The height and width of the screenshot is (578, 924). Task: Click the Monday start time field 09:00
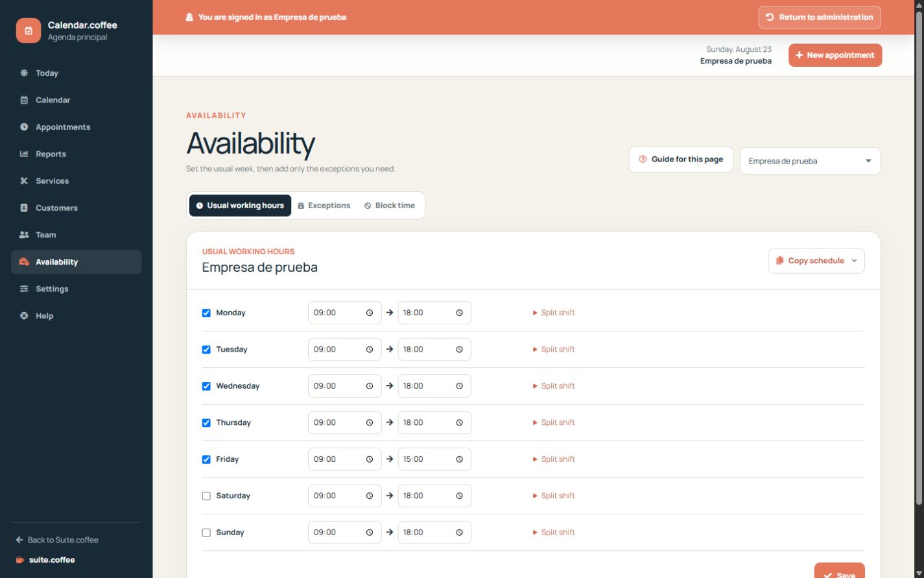[344, 313]
